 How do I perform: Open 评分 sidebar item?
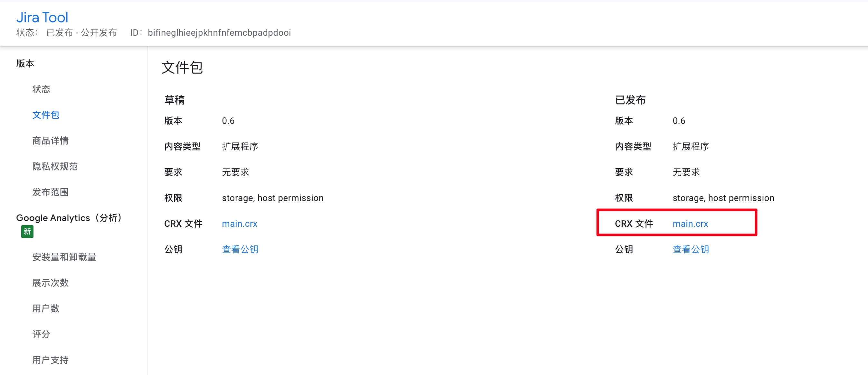click(41, 334)
